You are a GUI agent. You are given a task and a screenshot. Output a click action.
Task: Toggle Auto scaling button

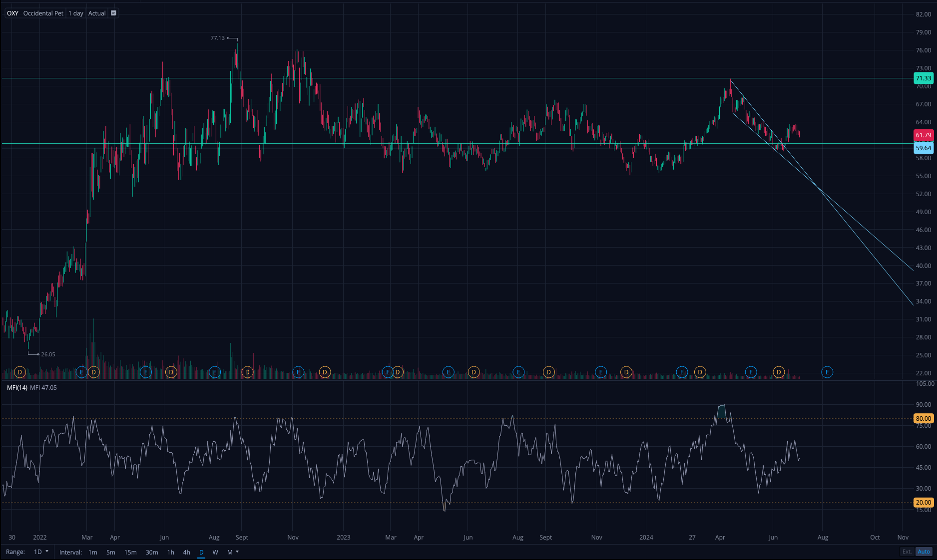coord(924,552)
